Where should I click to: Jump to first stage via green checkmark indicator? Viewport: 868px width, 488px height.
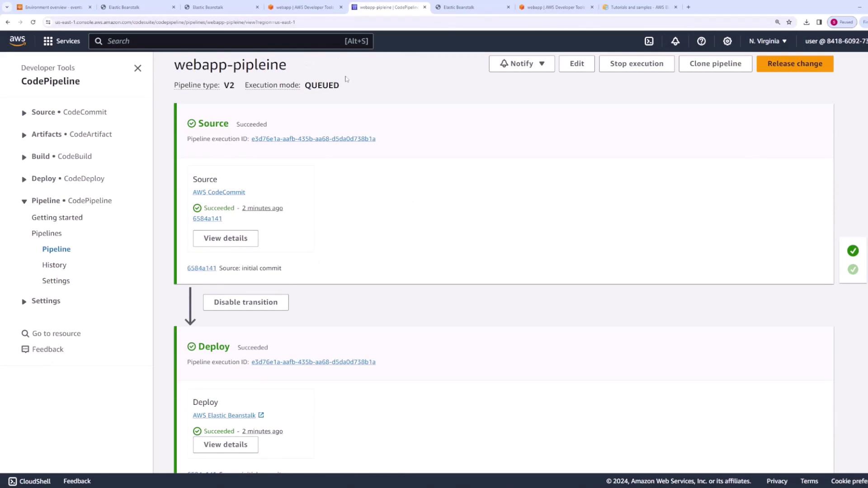tap(853, 251)
